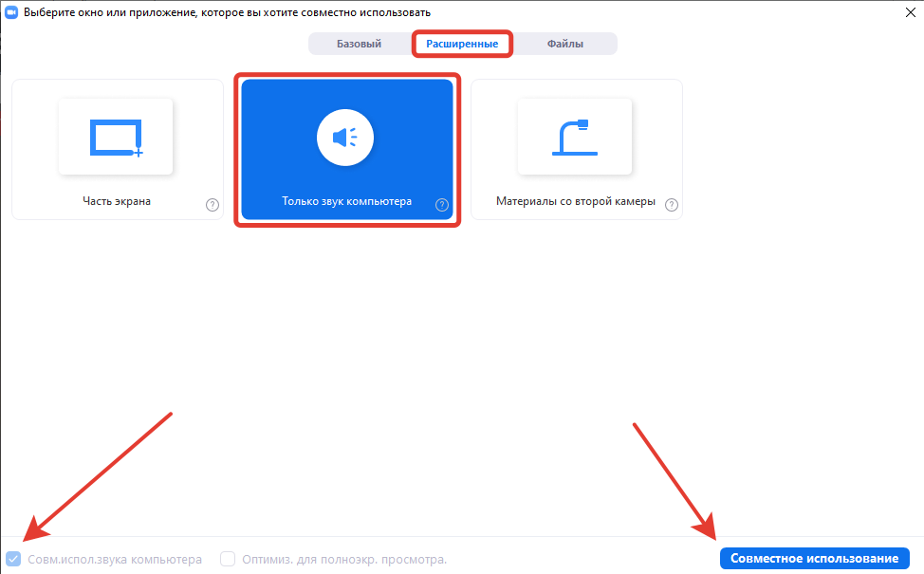Select Материалы со второй камеры option

point(577,150)
